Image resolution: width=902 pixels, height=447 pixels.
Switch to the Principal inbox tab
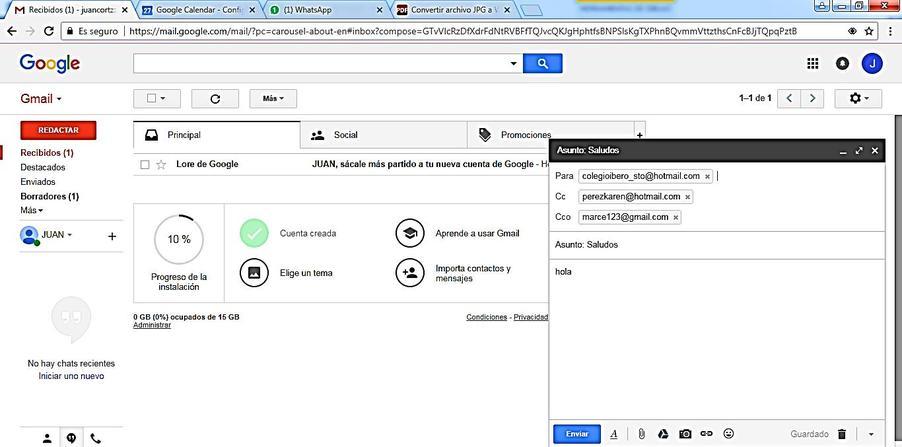(216, 135)
